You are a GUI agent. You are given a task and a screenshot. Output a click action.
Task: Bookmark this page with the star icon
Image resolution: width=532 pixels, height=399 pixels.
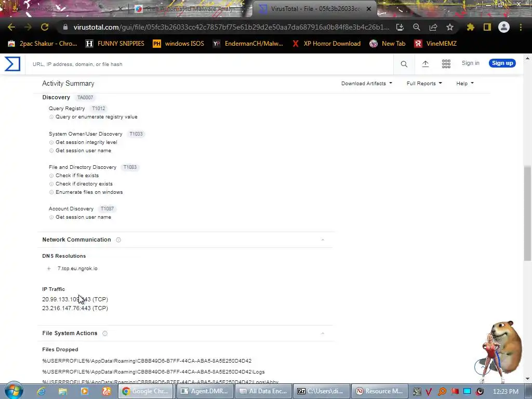click(x=450, y=27)
